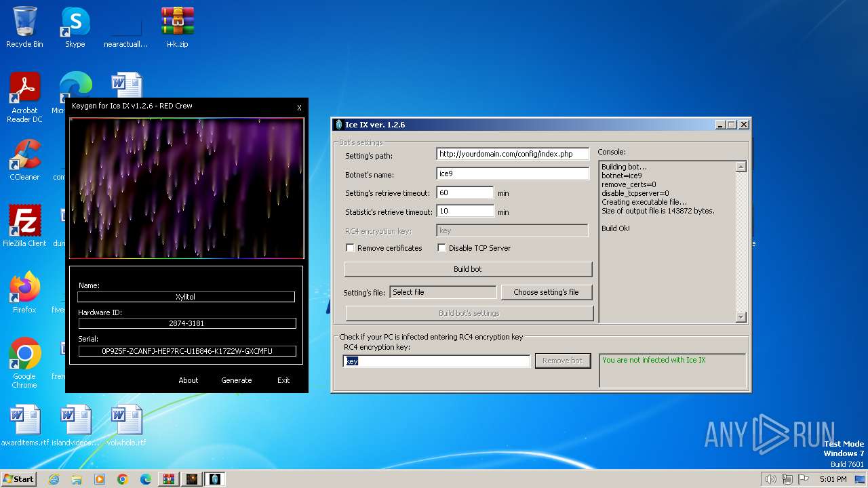Screen dimensions: 868x488
Task: Minimize the Ice IX window
Action: coord(720,125)
